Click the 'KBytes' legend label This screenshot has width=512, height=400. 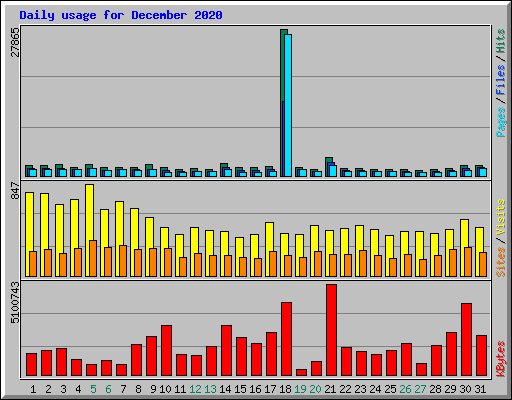501,359
